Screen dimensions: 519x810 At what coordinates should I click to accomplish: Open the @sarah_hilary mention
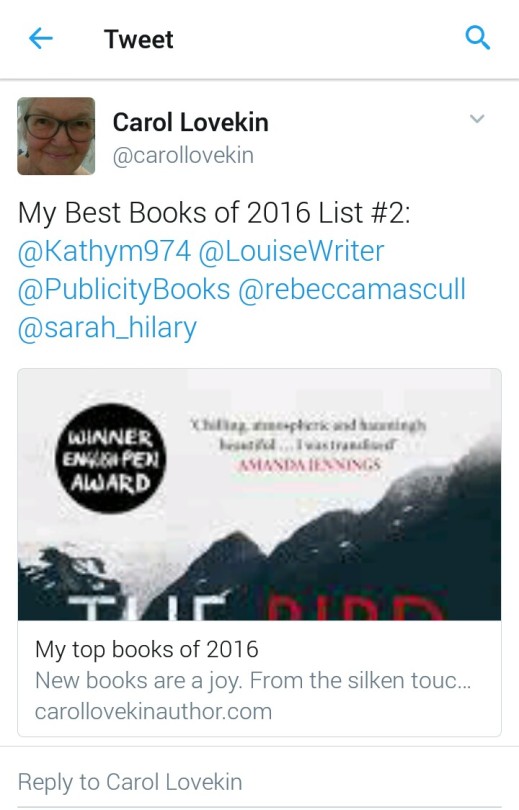[x=107, y=328]
